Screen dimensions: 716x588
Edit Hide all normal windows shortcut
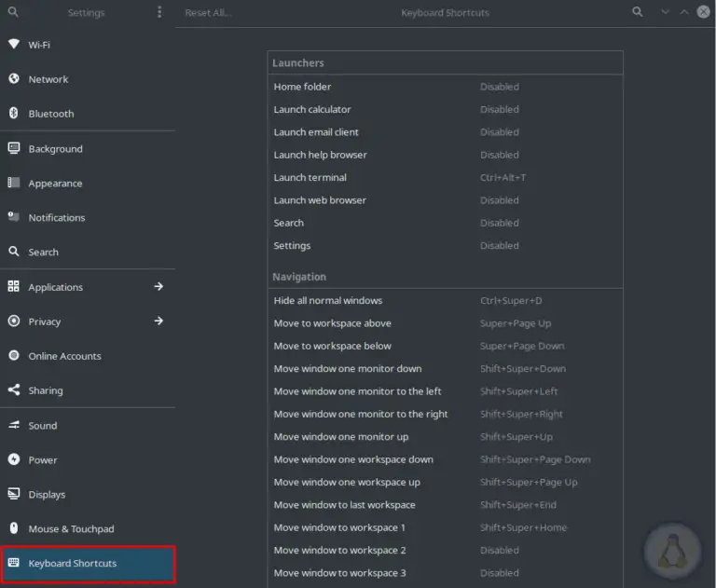click(445, 301)
